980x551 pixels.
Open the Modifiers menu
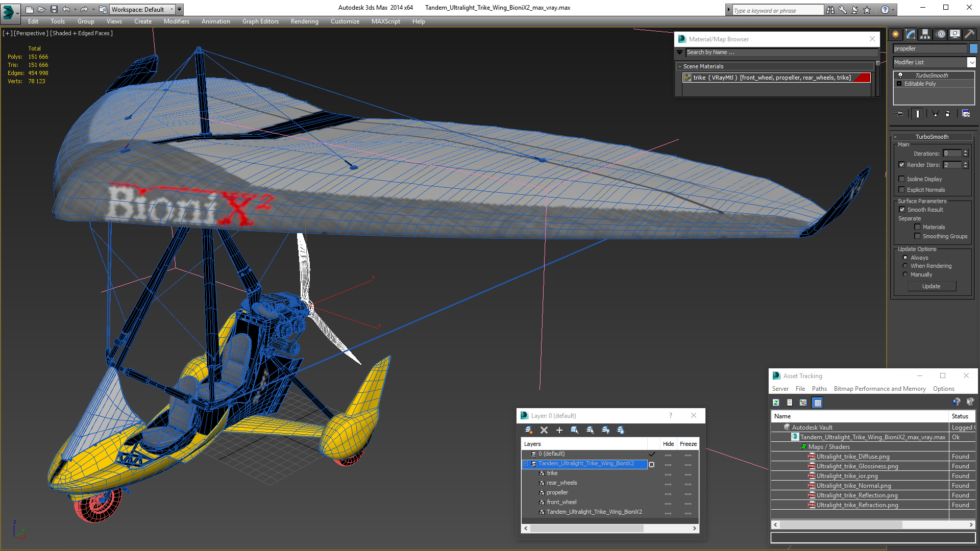pos(177,21)
